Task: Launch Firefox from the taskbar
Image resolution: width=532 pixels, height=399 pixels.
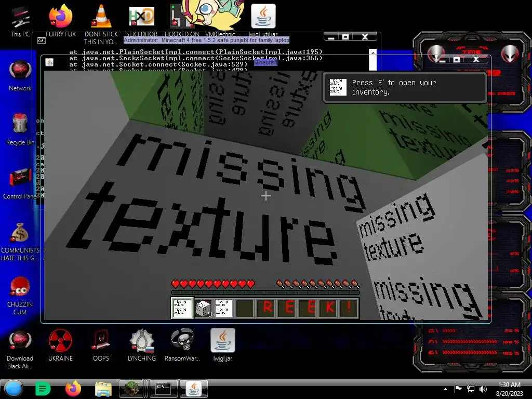Action: click(x=73, y=389)
